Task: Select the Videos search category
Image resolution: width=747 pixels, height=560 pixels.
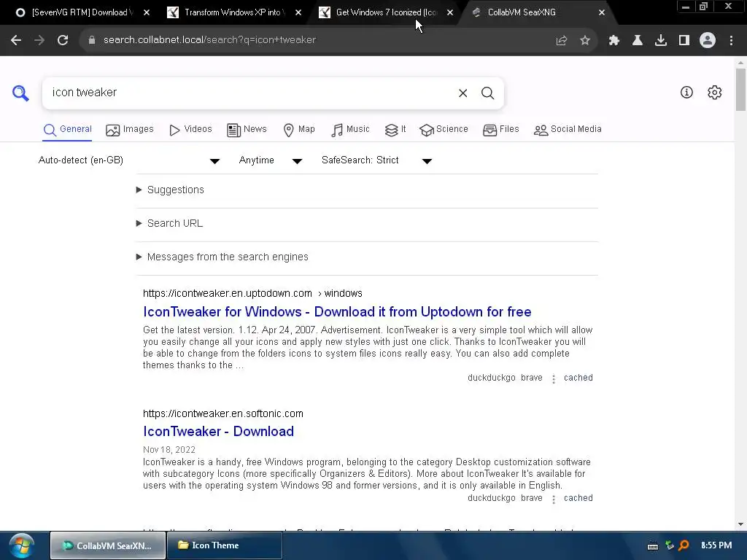Action: tap(190, 130)
